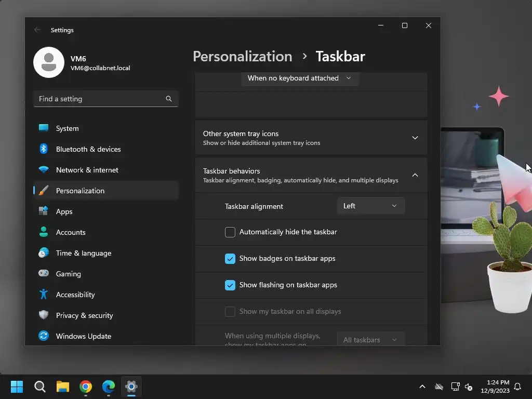Uncheck Show badges on taskbar apps
The image size is (532, 399).
[x=230, y=259]
